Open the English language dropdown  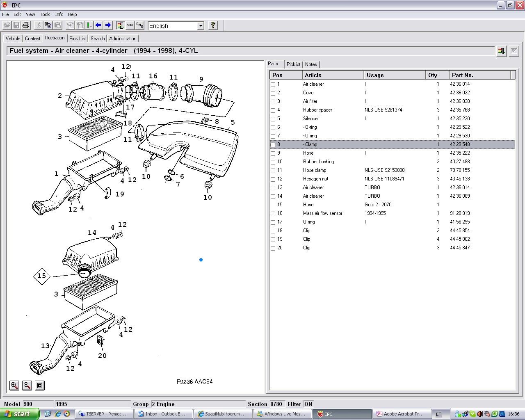(201, 26)
